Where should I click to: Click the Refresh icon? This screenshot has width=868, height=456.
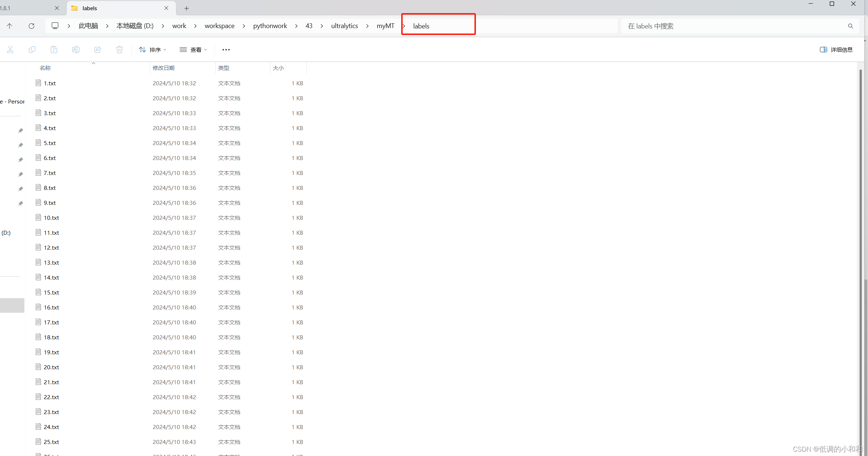32,26
